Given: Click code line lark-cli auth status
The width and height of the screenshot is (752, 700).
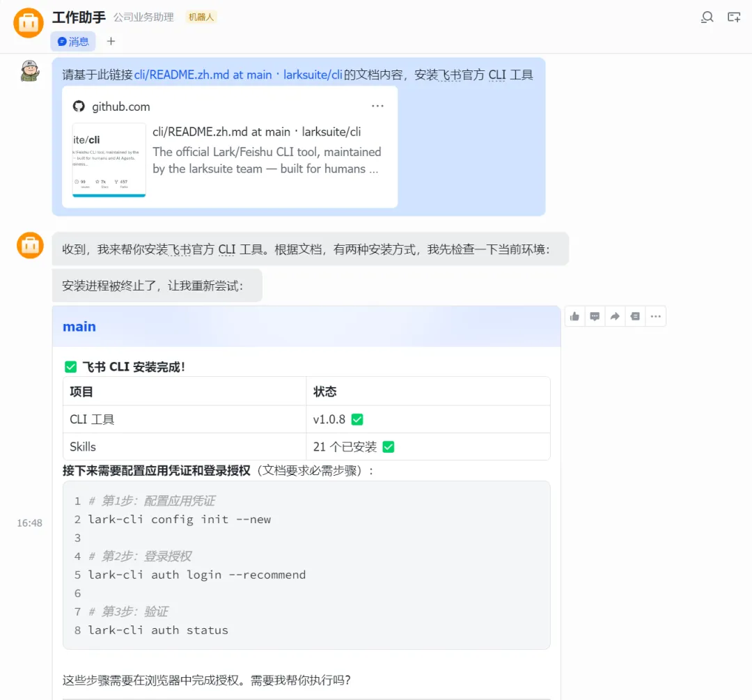Looking at the screenshot, I should pyautogui.click(x=158, y=630).
